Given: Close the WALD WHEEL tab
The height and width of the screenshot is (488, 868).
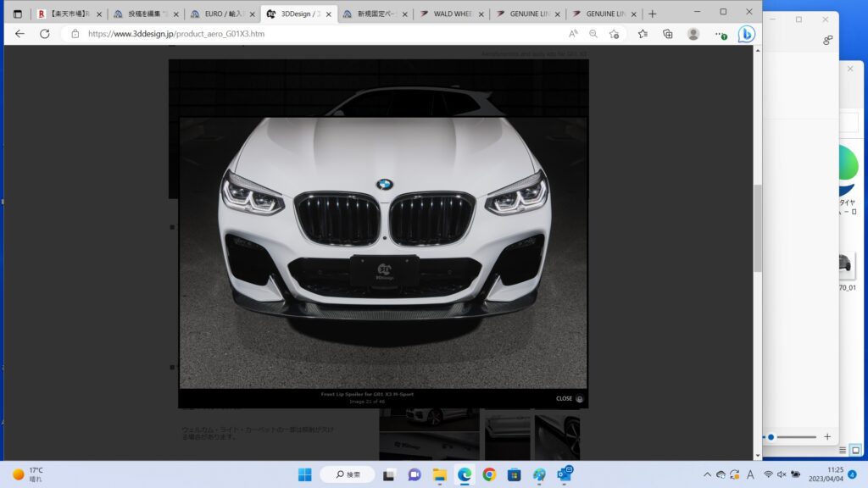Looking at the screenshot, I should pyautogui.click(x=481, y=14).
